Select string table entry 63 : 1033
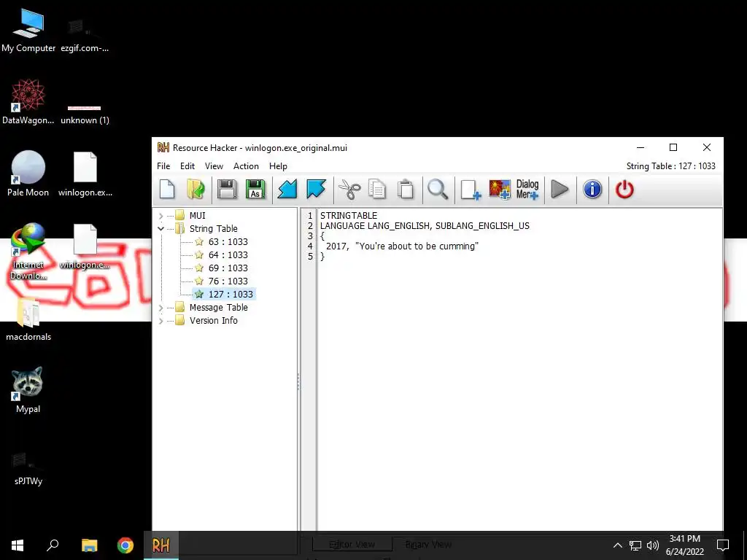This screenshot has height=560, width=747. click(x=228, y=242)
